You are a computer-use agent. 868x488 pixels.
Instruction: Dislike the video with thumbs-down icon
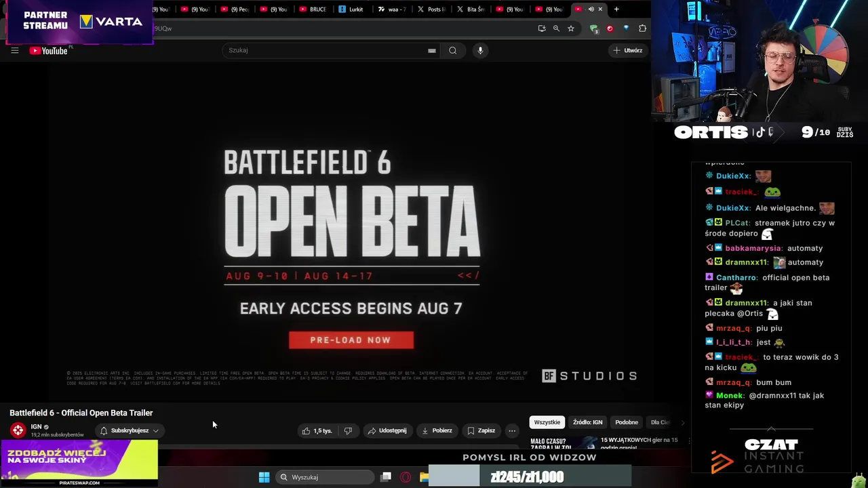pyautogui.click(x=348, y=430)
